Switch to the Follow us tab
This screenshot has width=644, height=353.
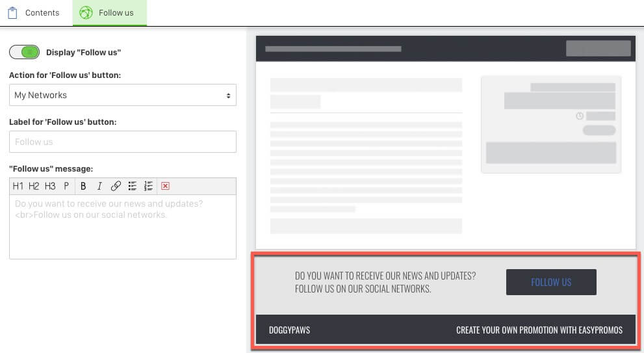tap(110, 13)
